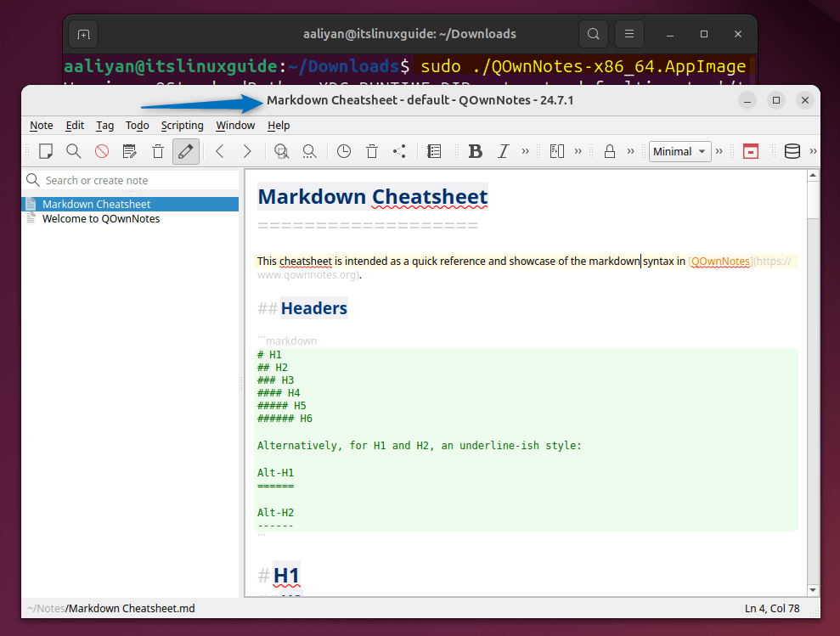The image size is (840, 636).
Task: Select the pencil edit tool
Action: click(186, 151)
